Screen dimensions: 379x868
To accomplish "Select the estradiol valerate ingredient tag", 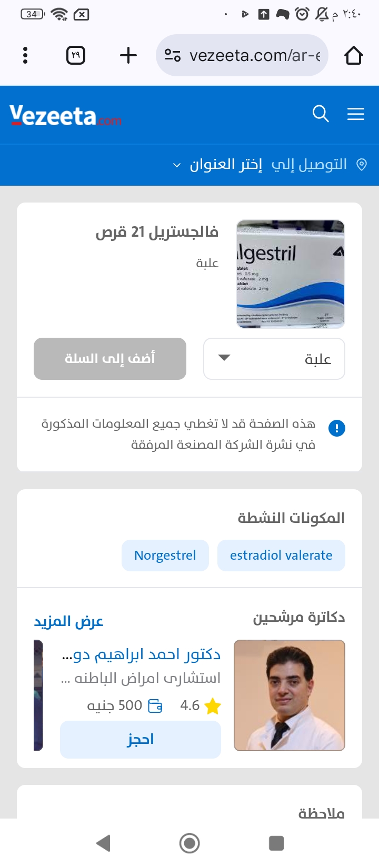I will click(281, 556).
